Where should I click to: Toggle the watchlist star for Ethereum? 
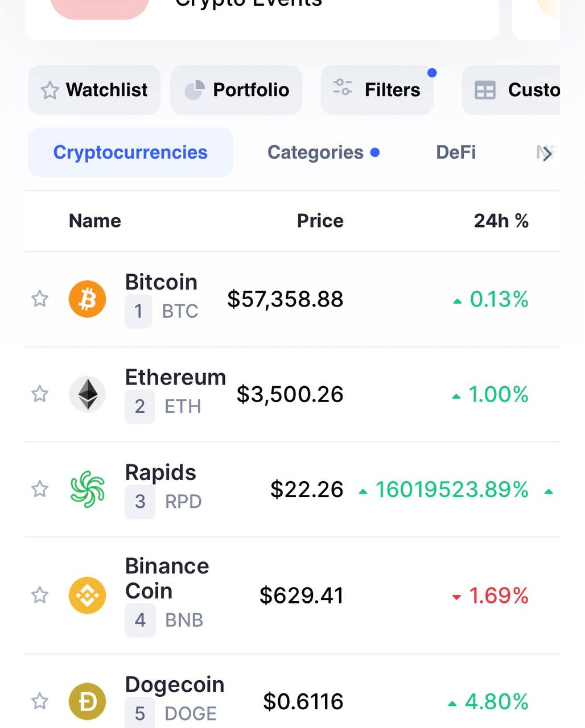(x=39, y=394)
